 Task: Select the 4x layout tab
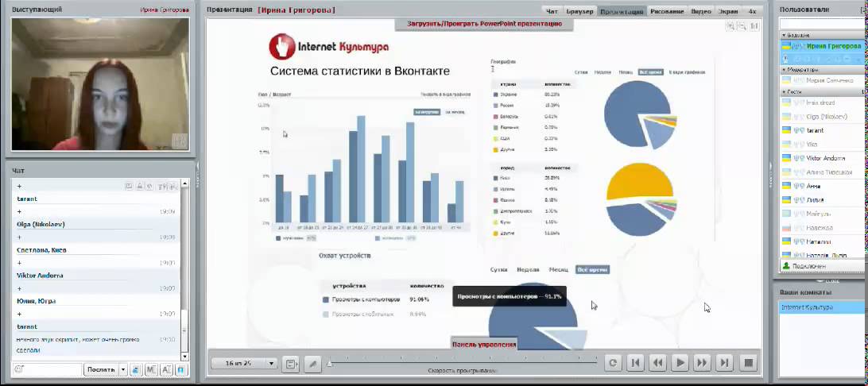(752, 11)
